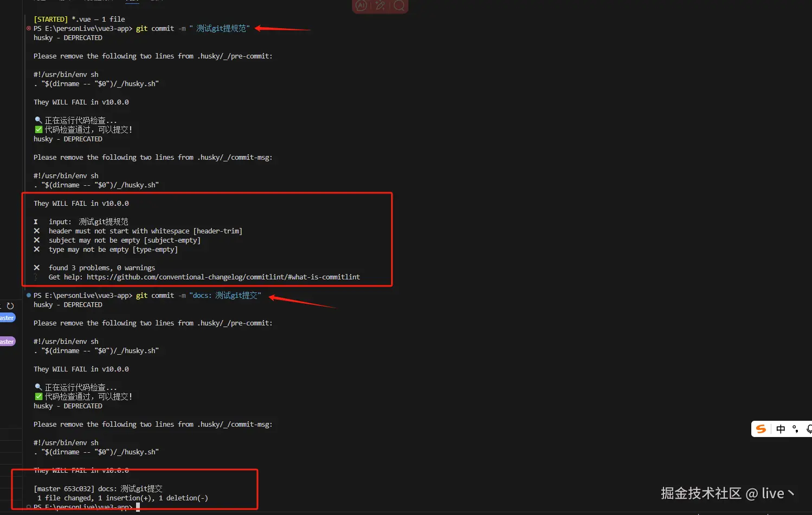812x515 pixels.
Task: Click the magic pen sparkle icon
Action: coord(381,5)
